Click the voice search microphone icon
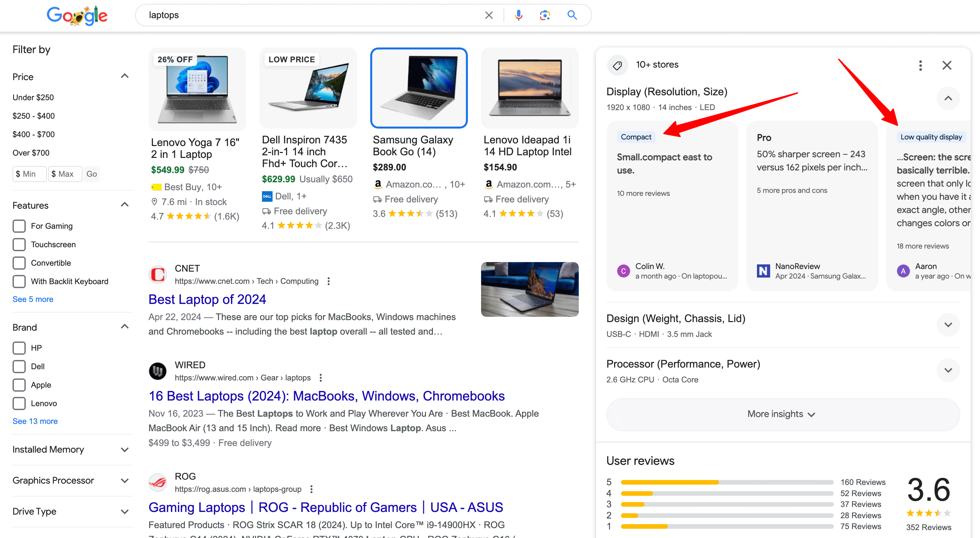 click(x=518, y=15)
